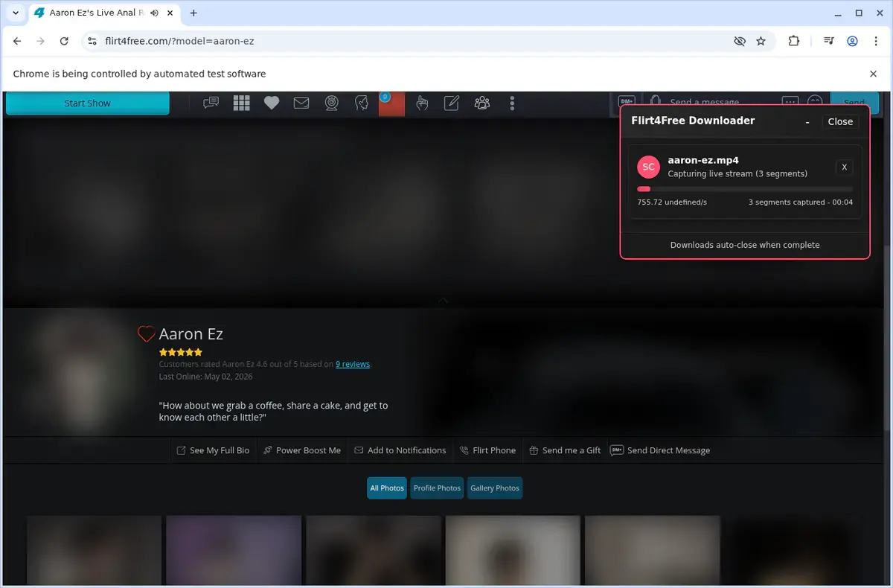Open the purple-tinted photo thumbnail in gallery
The width and height of the screenshot is (893, 588).
coord(234,550)
